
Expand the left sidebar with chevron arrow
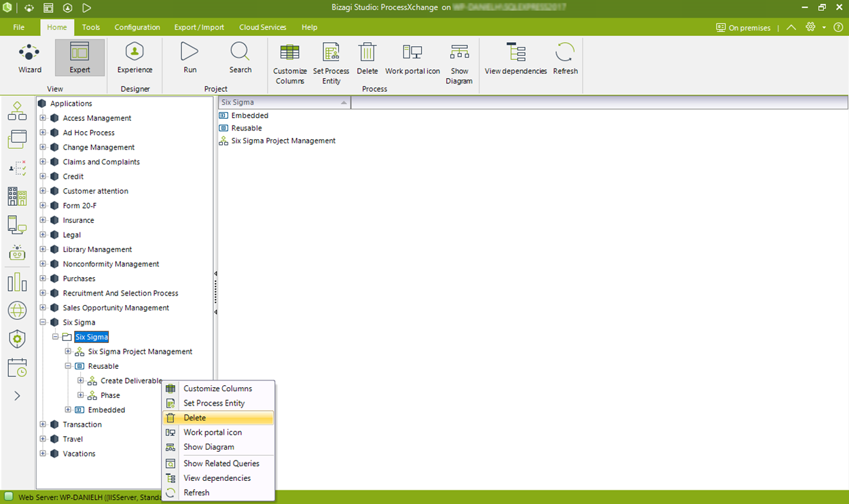17,395
